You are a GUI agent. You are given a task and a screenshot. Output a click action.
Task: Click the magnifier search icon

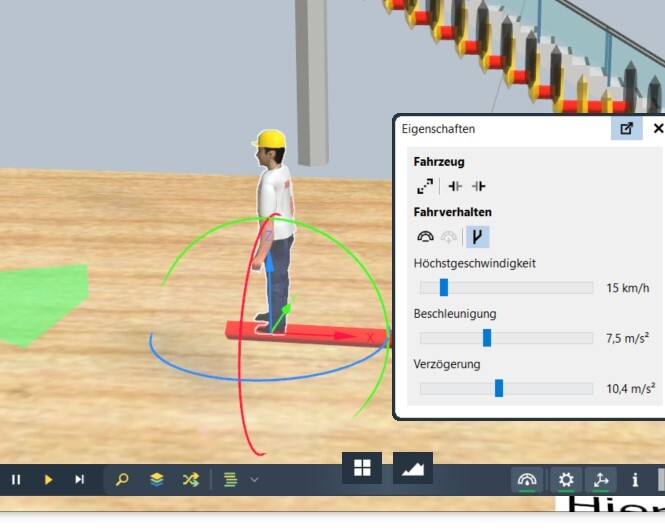point(122,480)
